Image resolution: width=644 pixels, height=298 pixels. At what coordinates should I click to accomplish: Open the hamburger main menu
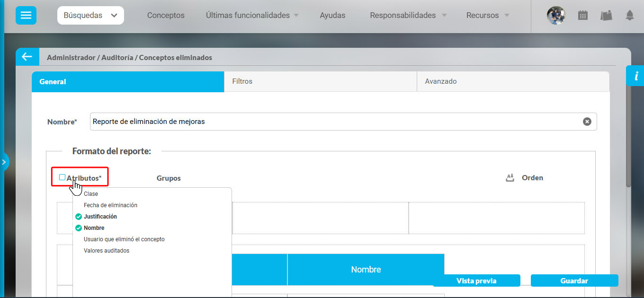click(26, 15)
